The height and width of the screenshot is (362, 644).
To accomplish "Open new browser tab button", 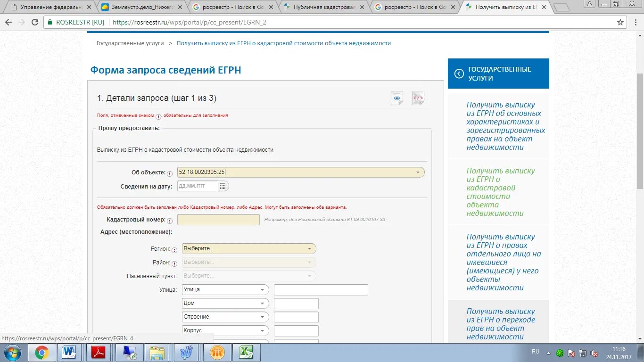I will coord(561,7).
